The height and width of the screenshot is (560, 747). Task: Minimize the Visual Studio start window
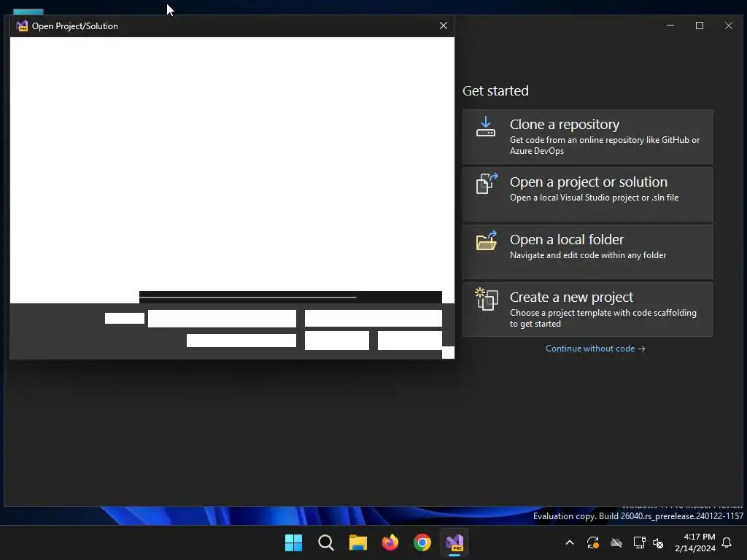(x=670, y=26)
